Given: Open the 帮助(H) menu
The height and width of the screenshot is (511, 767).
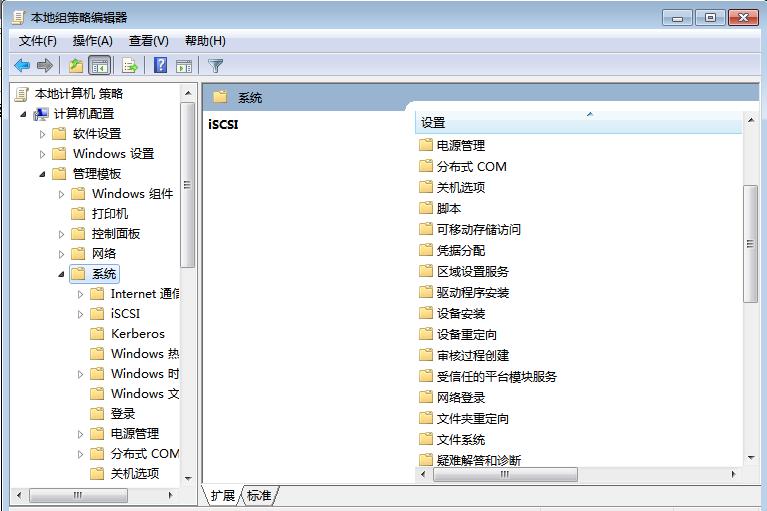Looking at the screenshot, I should pyautogui.click(x=205, y=41).
